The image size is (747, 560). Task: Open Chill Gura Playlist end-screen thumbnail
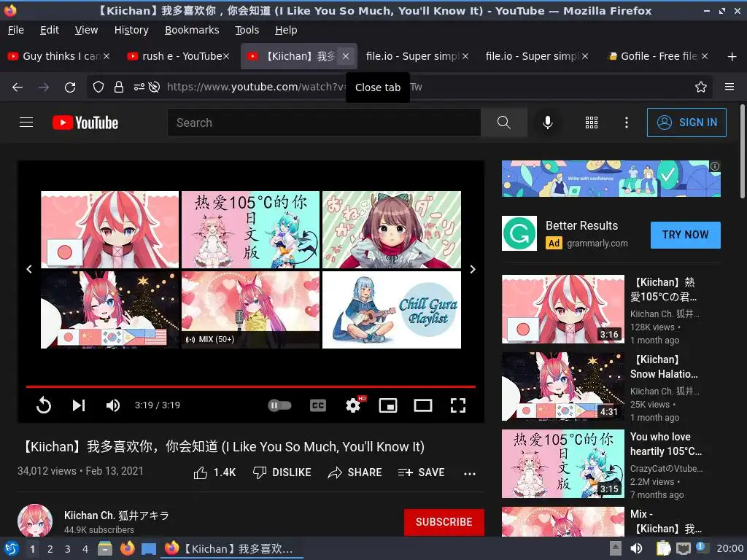coord(392,309)
